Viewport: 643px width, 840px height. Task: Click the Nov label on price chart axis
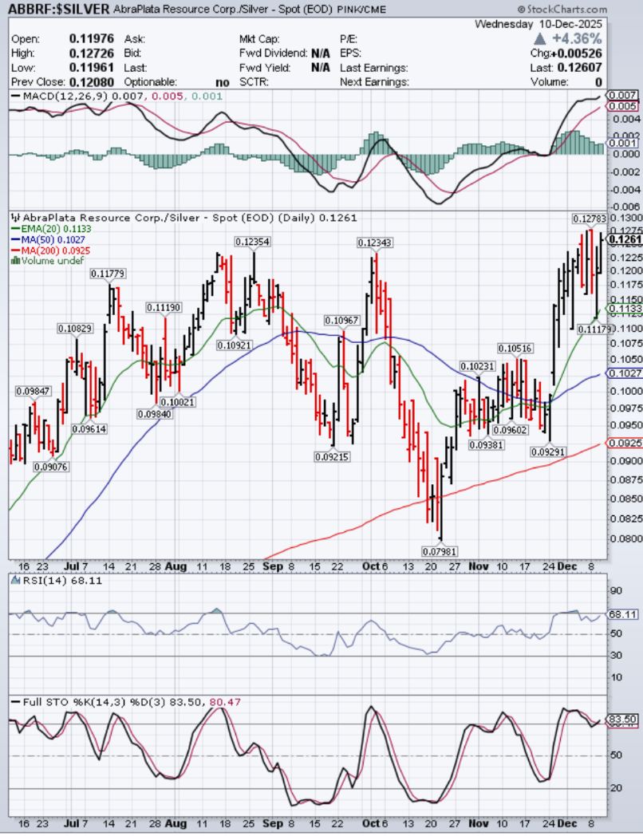pyautogui.click(x=478, y=567)
